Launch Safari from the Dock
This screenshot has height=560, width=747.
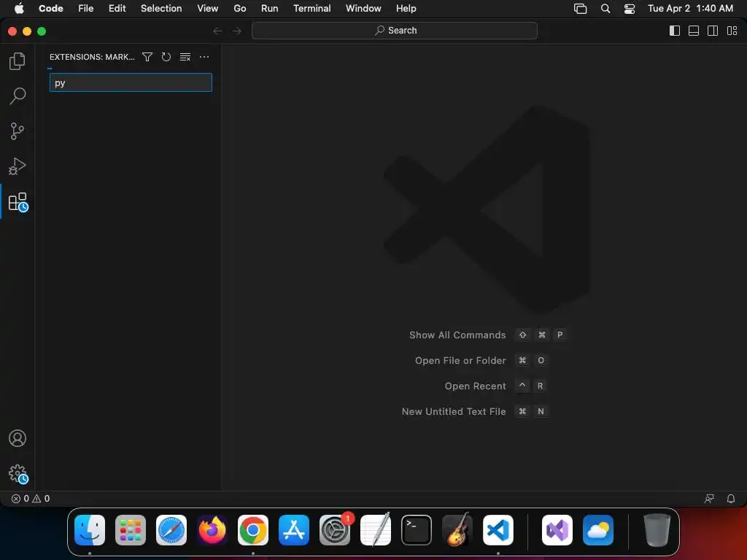tap(171, 530)
